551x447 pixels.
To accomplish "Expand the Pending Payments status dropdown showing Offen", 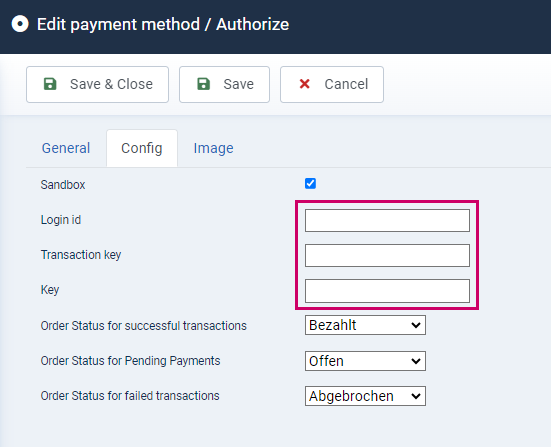I will (365, 361).
